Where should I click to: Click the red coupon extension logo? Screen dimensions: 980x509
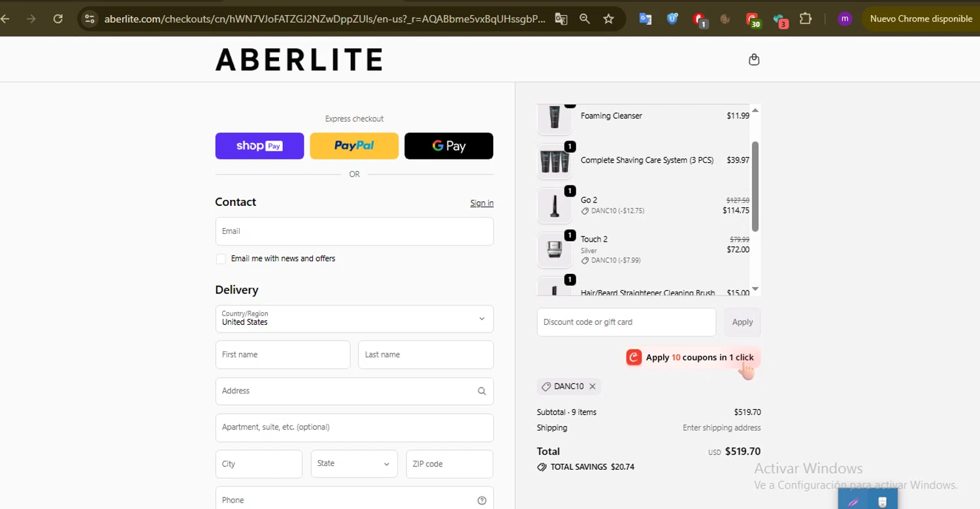(x=634, y=357)
